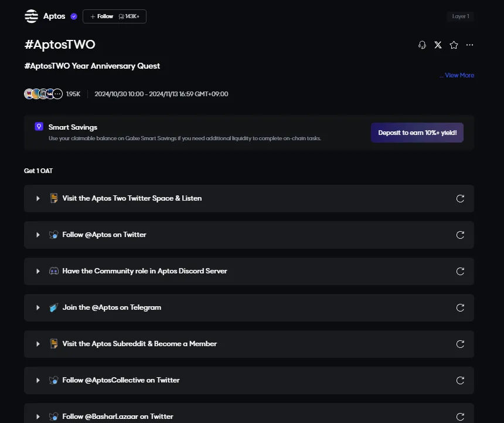Expand the Aptos Discord Server role task
The image size is (504, 423).
pos(38,271)
